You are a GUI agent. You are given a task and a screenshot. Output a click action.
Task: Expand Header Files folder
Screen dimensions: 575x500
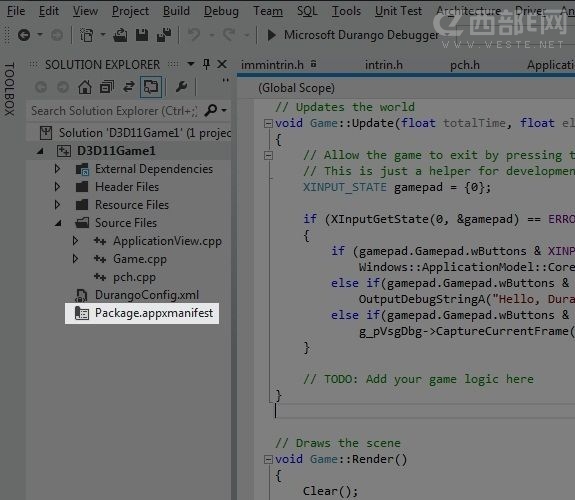57,187
